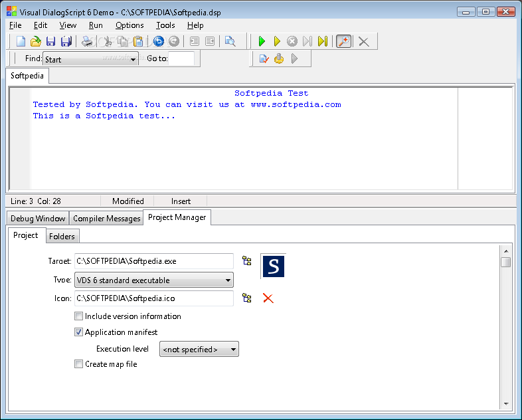Select the Project sub-tab
Image resolution: width=522 pixels, height=420 pixels.
[26, 235]
